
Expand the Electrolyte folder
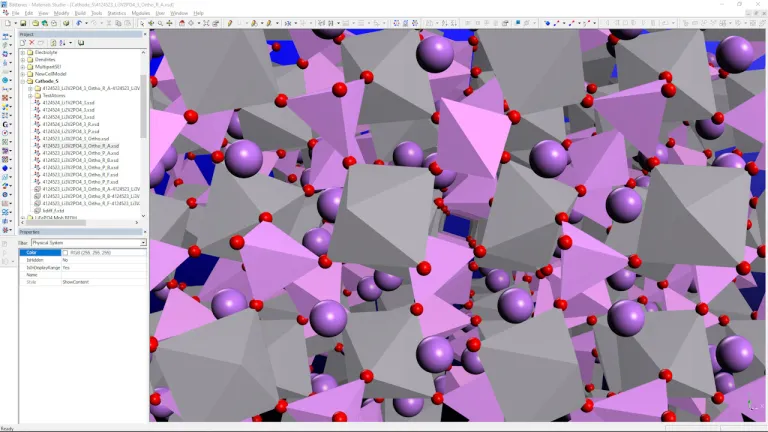click(23, 52)
